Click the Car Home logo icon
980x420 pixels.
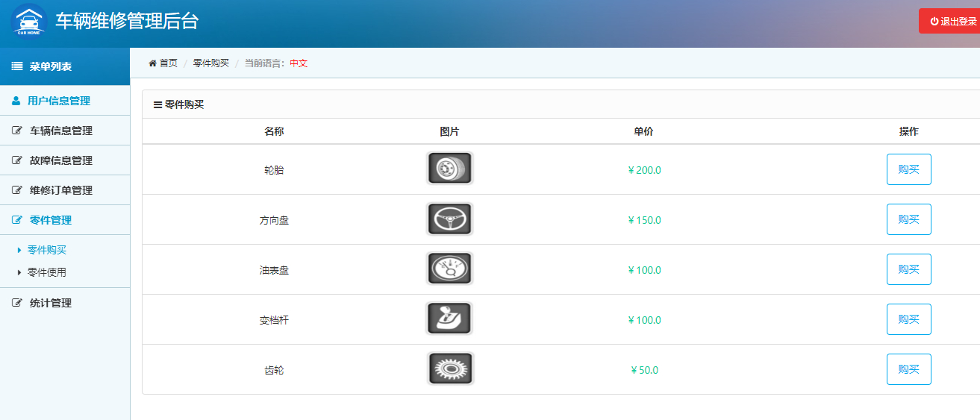[29, 22]
